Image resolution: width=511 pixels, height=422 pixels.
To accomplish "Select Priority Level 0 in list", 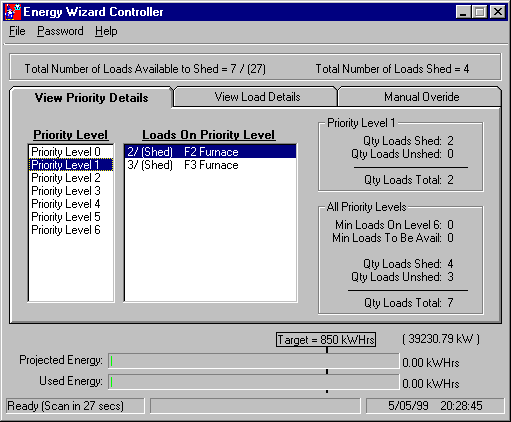I will (x=71, y=152).
